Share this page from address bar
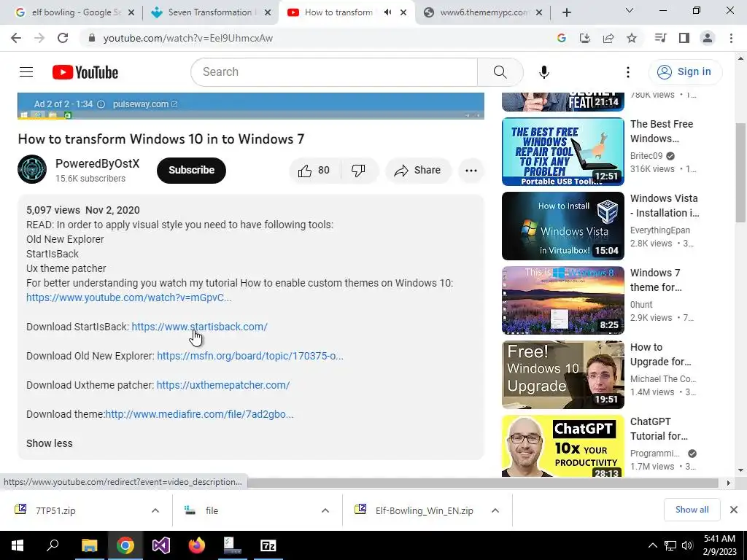Viewport: 747px width, 560px height. (608, 38)
